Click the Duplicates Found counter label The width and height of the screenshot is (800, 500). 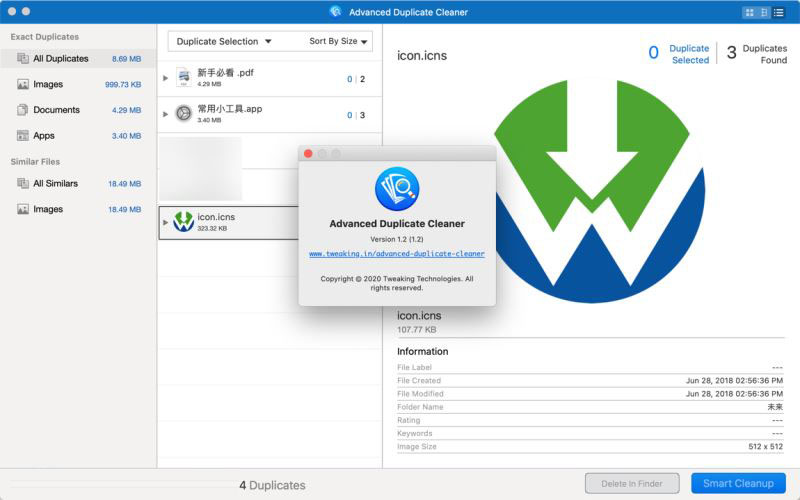(x=765, y=54)
